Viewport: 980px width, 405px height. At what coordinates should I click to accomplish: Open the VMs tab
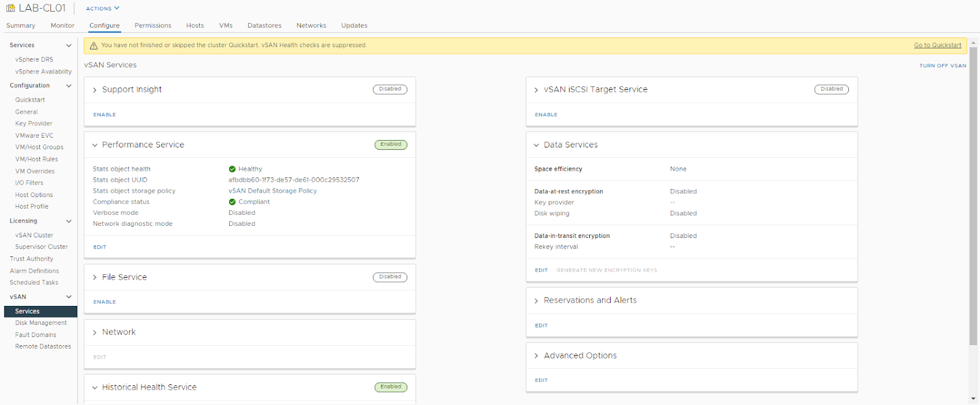(226, 26)
